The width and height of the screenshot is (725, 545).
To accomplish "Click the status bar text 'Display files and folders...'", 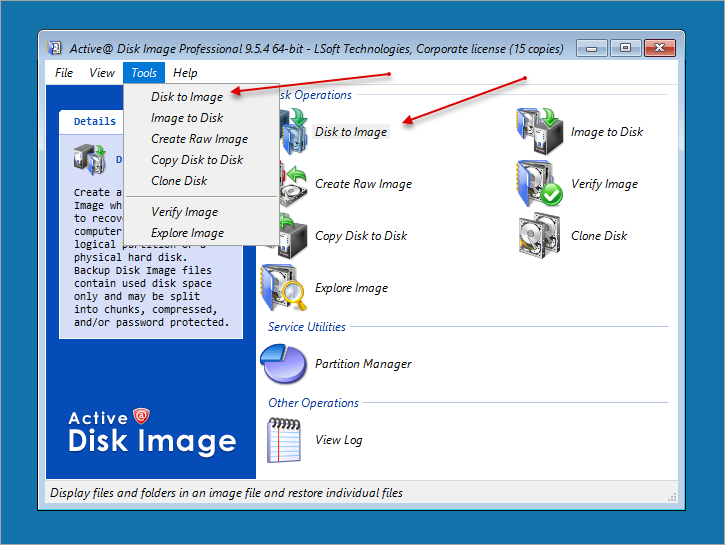I will [x=226, y=493].
